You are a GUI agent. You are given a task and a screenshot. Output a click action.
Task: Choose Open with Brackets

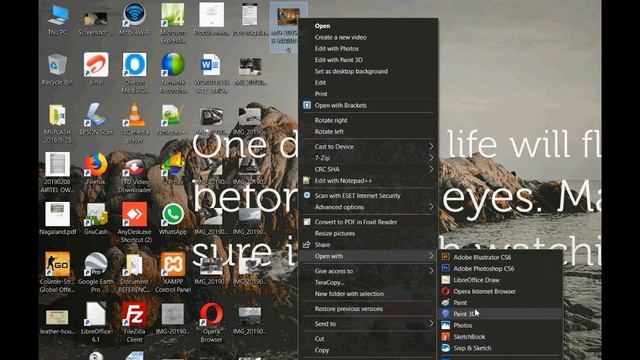tap(369, 105)
